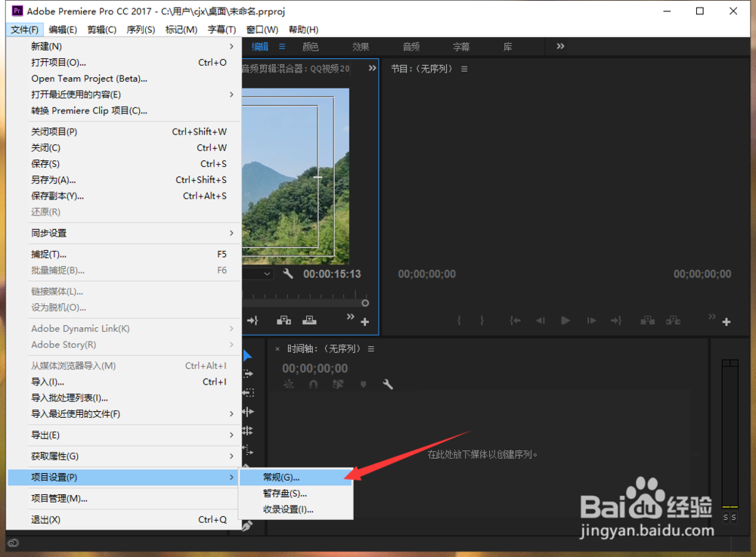756x557 pixels.
Task: Switch to the 编辑 workspace tab
Action: (x=260, y=47)
